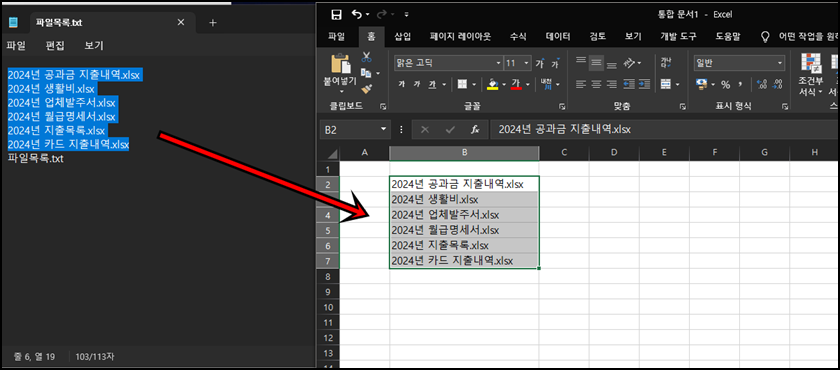The width and height of the screenshot is (840, 370).
Task: Click the Font Color red-underlined icon
Action: coord(516,84)
